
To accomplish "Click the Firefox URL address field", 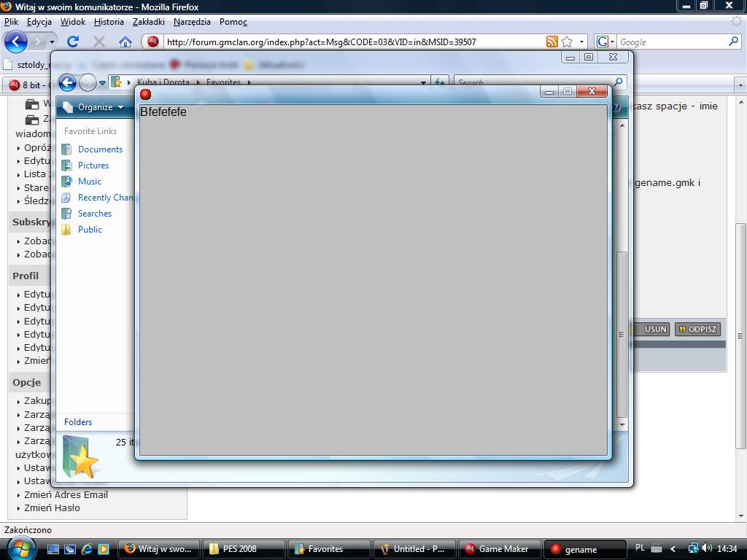I will [350, 42].
